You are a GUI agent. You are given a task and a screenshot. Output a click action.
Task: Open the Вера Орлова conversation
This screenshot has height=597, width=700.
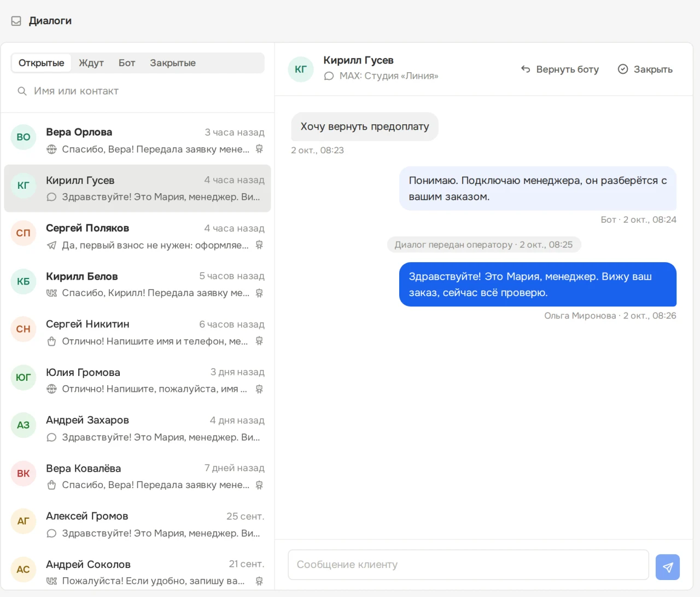[137, 141]
